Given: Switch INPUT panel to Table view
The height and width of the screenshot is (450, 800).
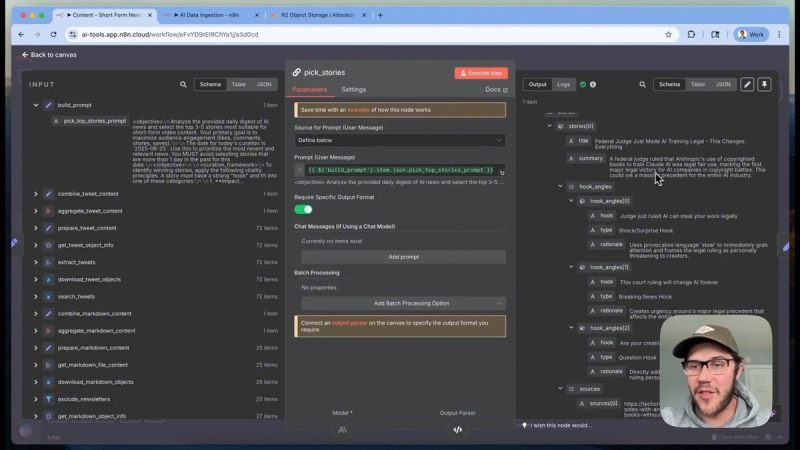Looking at the screenshot, I should pos(239,84).
